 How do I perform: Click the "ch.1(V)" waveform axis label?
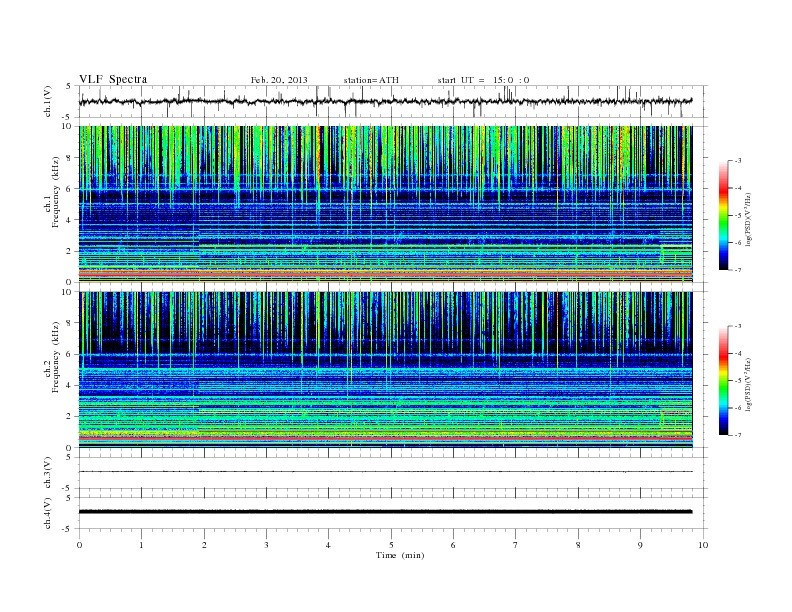[47, 101]
